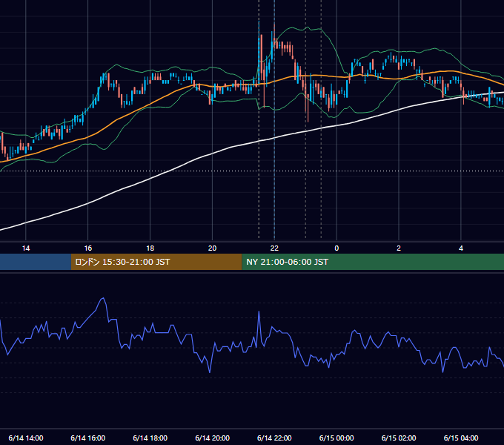
Task: Click the 6/15 02:00 date label
Action: tap(399, 438)
